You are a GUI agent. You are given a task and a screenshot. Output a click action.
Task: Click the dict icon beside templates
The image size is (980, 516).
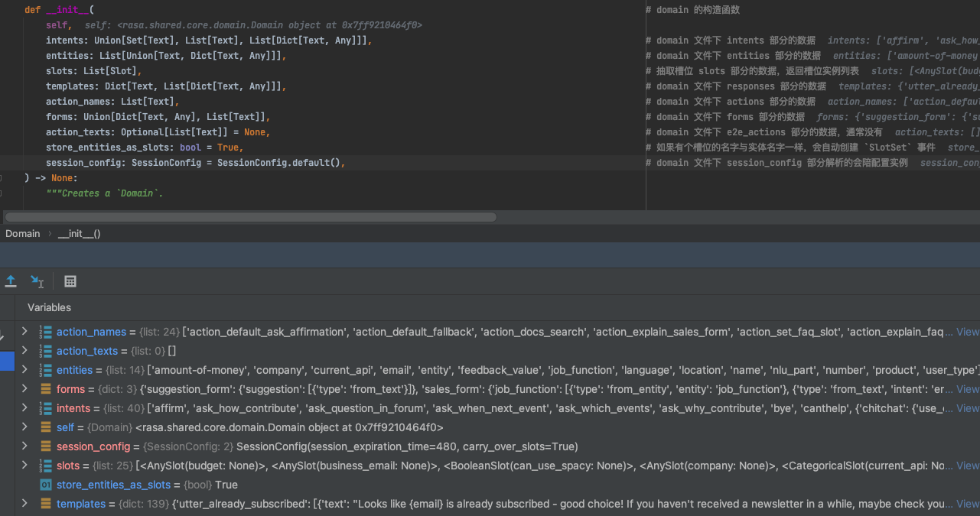(x=46, y=504)
